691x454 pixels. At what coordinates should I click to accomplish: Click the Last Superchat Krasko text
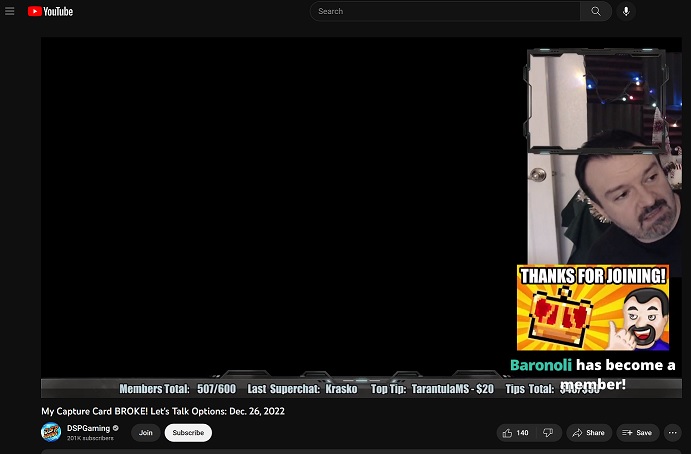302,389
